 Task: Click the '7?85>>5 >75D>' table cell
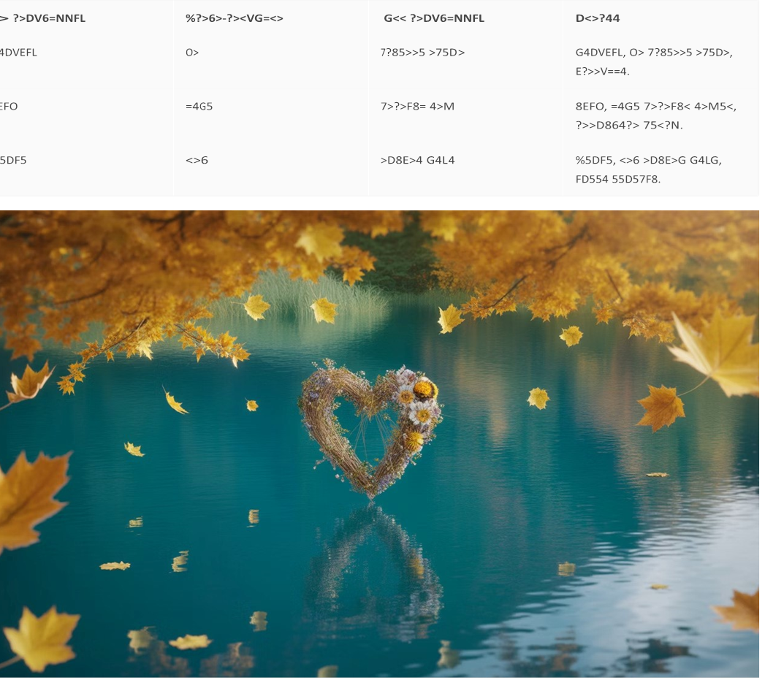click(422, 53)
